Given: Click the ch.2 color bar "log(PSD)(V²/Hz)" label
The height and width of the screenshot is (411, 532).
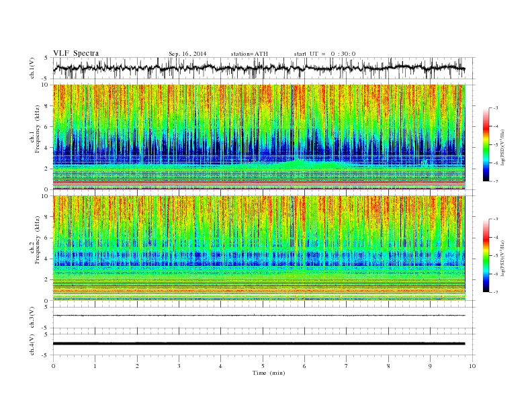Looking at the screenshot, I should [x=502, y=258].
